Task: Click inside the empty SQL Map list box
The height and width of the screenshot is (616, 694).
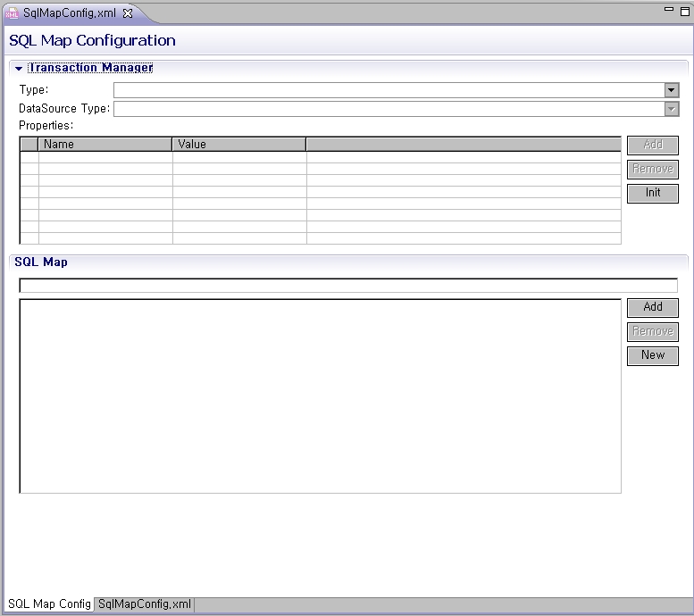Action: [320, 395]
